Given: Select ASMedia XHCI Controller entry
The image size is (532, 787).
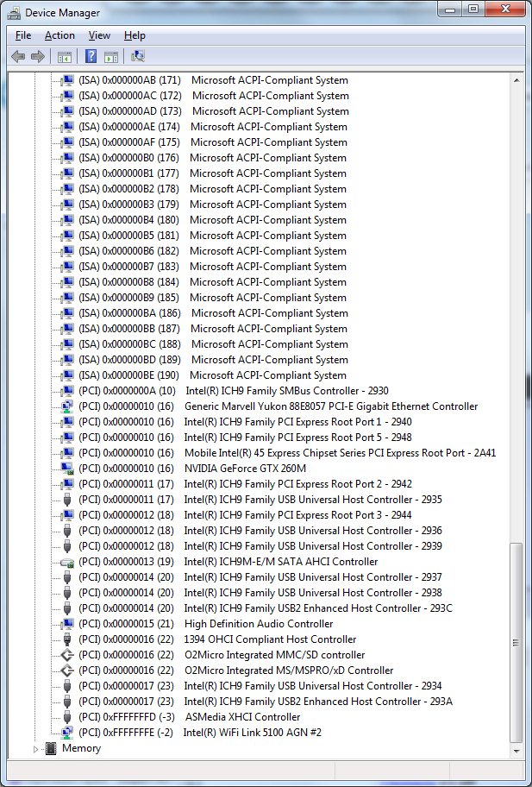Looking at the screenshot, I should [x=190, y=717].
